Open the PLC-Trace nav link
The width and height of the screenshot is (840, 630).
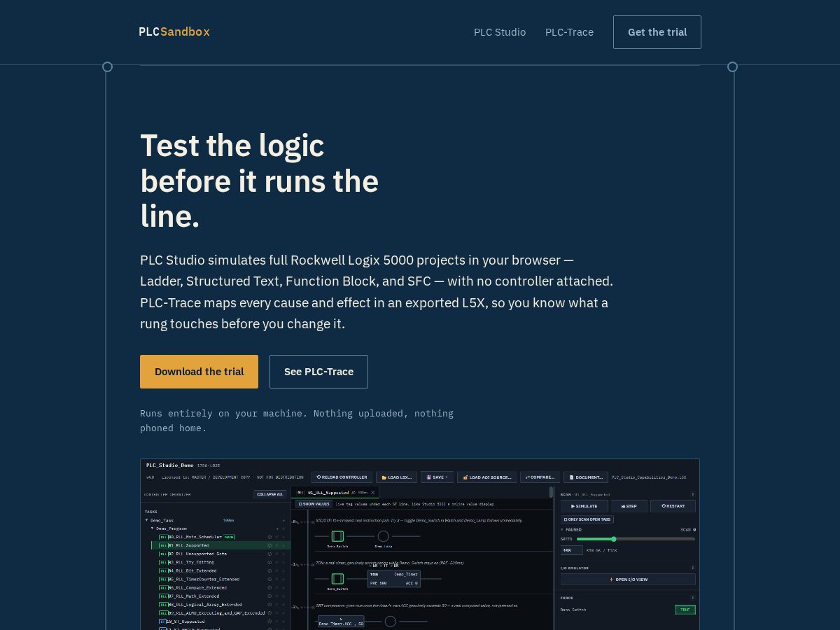tap(569, 32)
